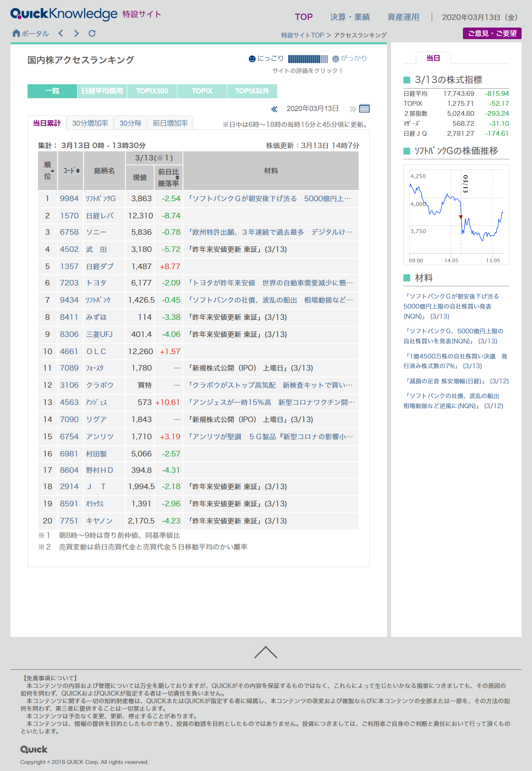The width and height of the screenshot is (532, 771).
Task: Click the QuickKnowledge logo
Action: (64, 14)
